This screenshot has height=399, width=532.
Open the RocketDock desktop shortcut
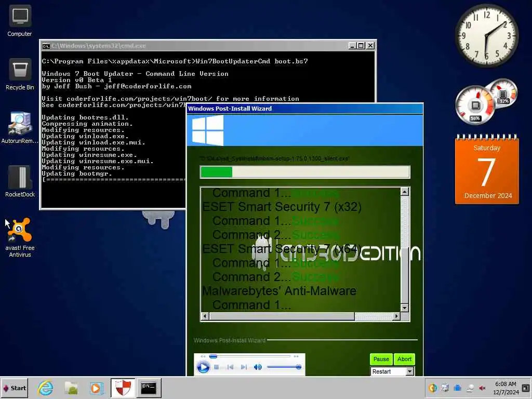20,181
